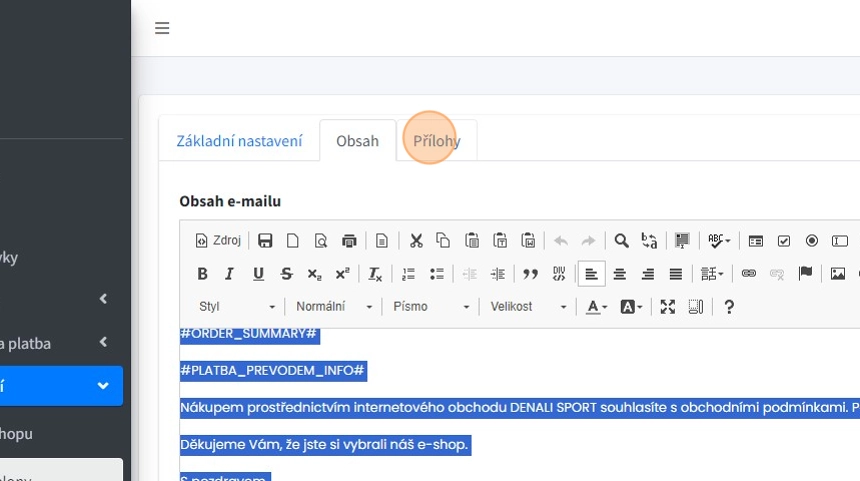Insert a radio button form element
Image resolution: width=860 pixels, height=481 pixels.
click(x=812, y=241)
